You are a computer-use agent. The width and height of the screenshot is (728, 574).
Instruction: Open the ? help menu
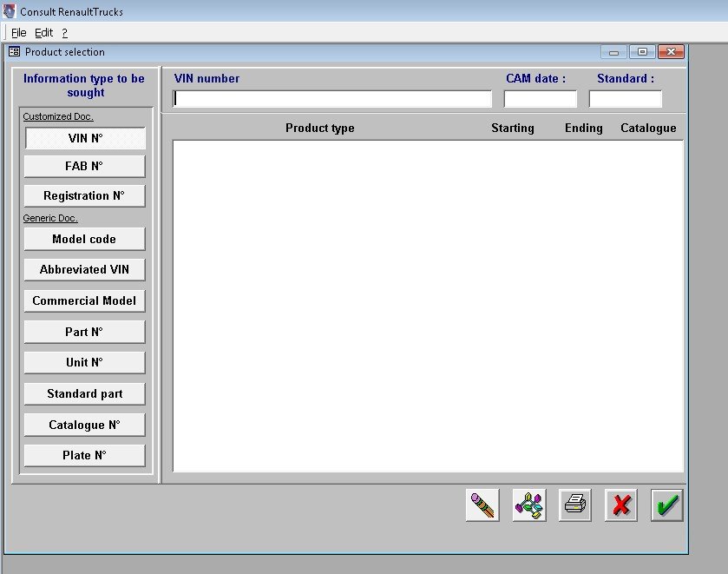pyautogui.click(x=64, y=32)
